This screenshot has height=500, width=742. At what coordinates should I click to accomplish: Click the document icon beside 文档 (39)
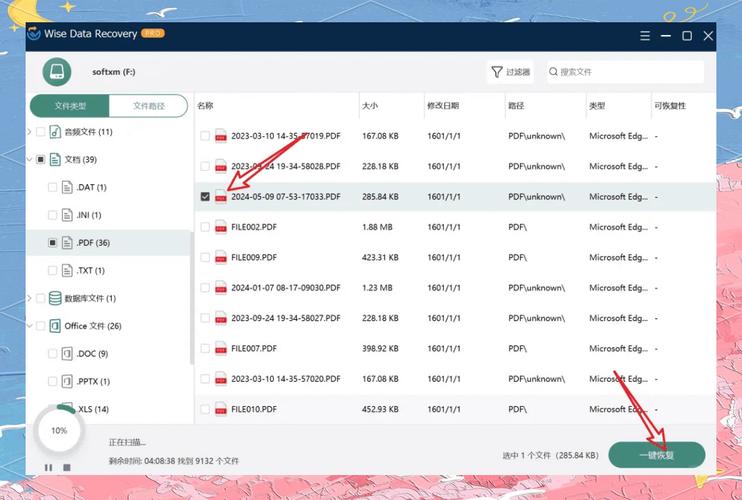55,159
